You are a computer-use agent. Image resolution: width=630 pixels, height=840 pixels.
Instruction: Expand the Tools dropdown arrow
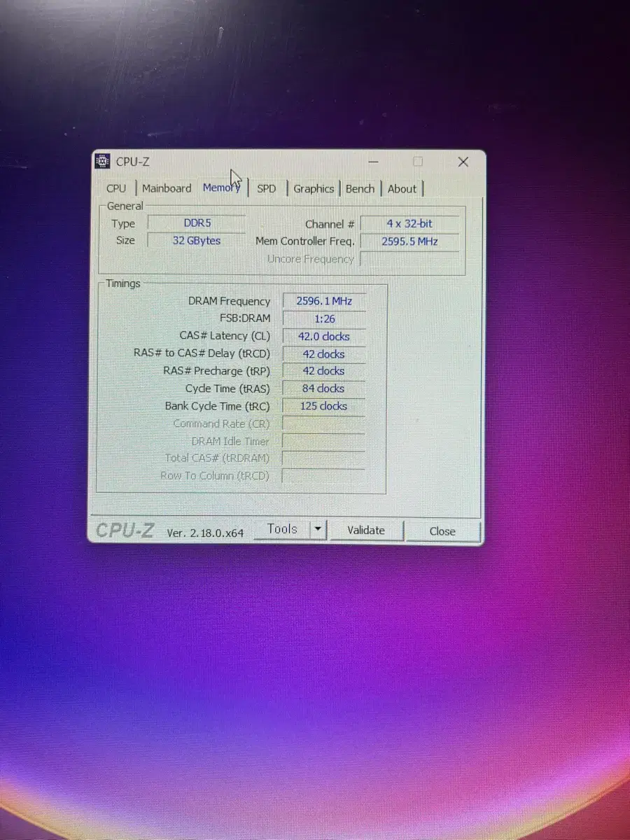pyautogui.click(x=318, y=529)
